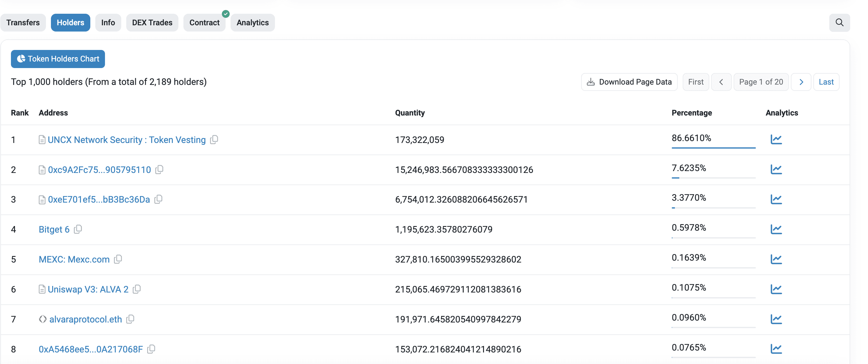
Task: Copy the Bitget 6 address
Action: pos(78,229)
